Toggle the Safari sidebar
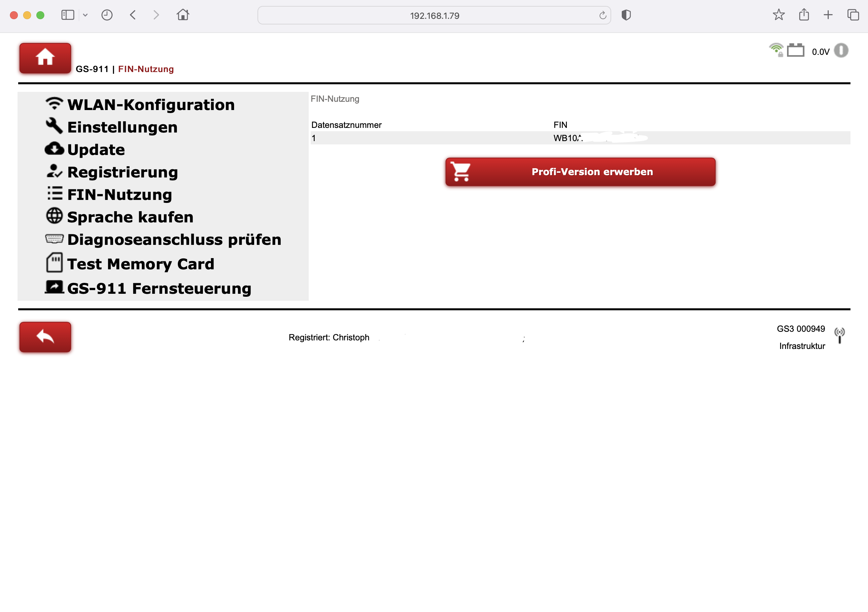The width and height of the screenshot is (868, 612). pos(68,15)
